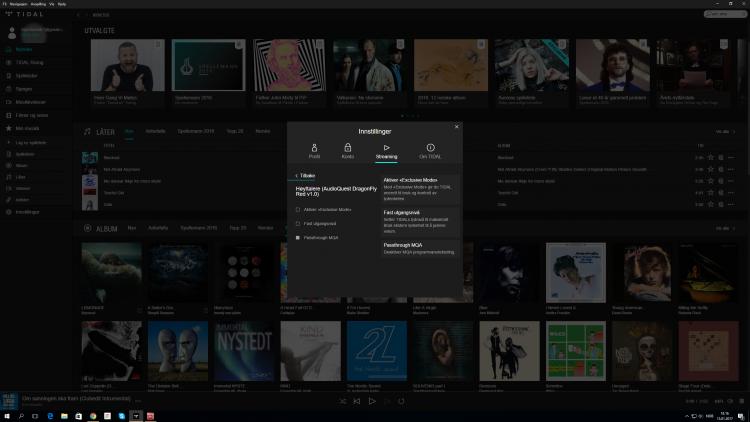Expand Vis alle for the LÅTER section

[725, 132]
